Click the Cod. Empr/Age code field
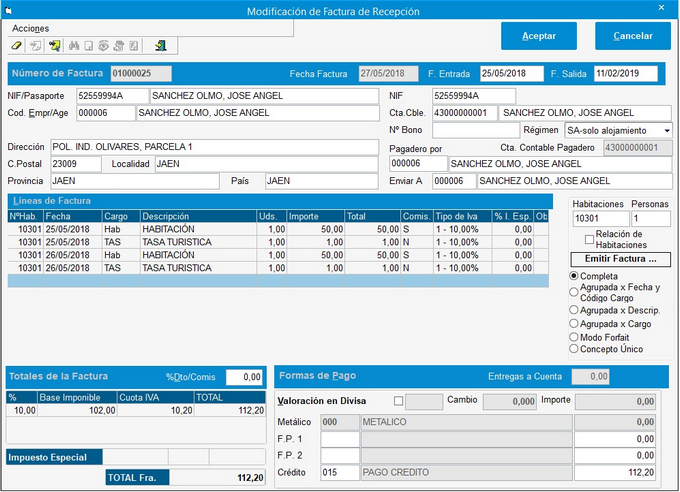This screenshot has height=492, width=680. click(106, 113)
